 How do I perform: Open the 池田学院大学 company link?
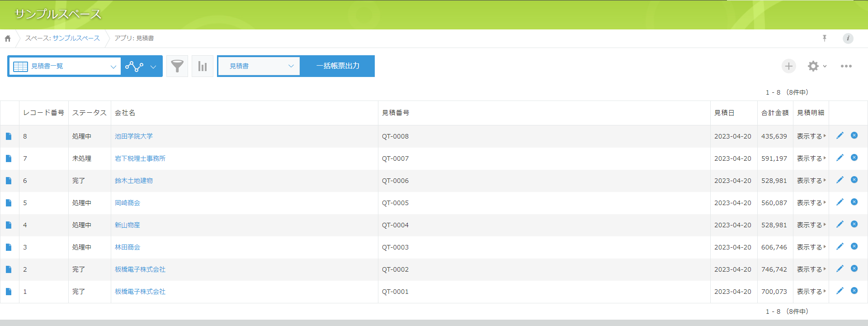pyautogui.click(x=134, y=136)
